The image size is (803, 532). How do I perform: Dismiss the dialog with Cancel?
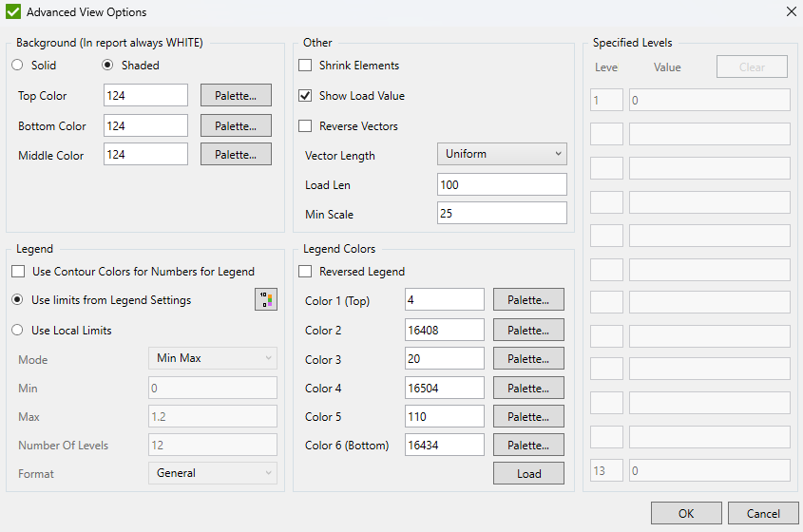pos(763,513)
